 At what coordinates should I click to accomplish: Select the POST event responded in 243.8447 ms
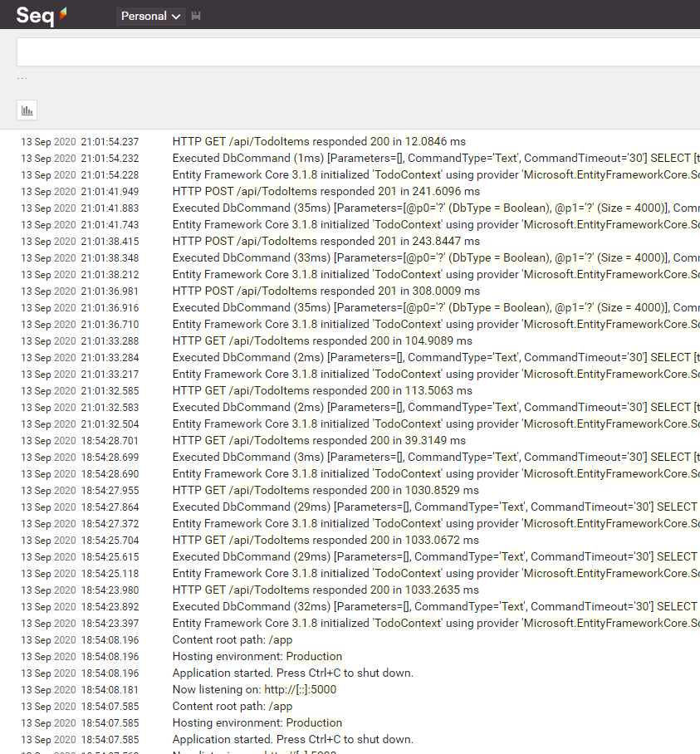[x=326, y=242]
